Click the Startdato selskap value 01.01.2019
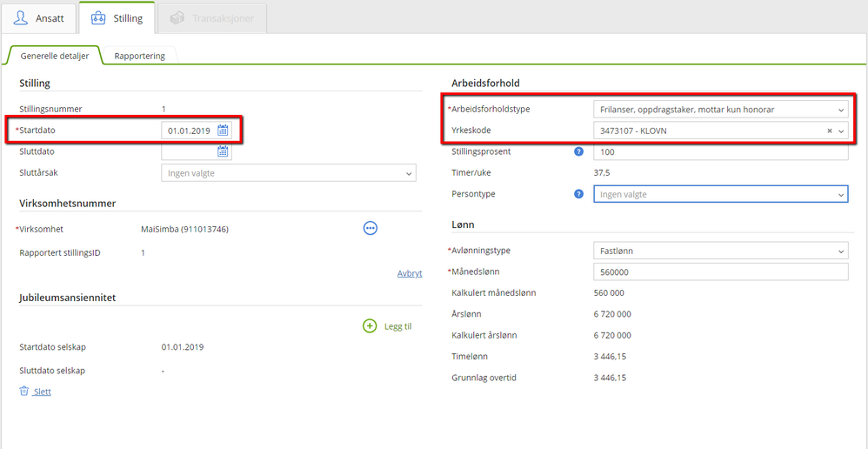The height and width of the screenshot is (449, 868). pos(183,347)
